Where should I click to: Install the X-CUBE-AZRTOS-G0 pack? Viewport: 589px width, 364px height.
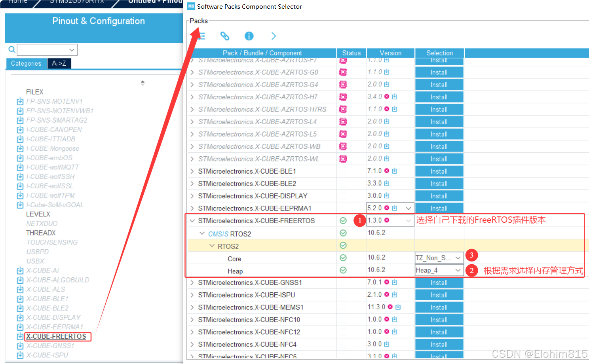(439, 72)
